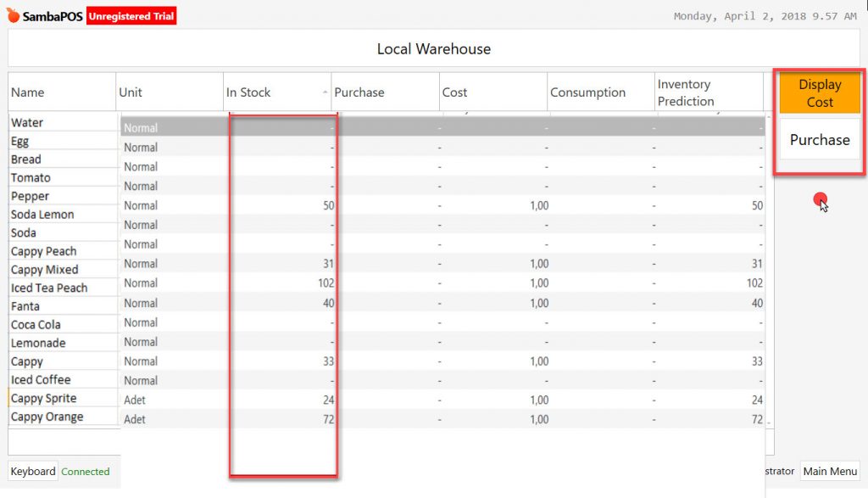
Task: Click the In Stock value 102
Action: (x=326, y=283)
